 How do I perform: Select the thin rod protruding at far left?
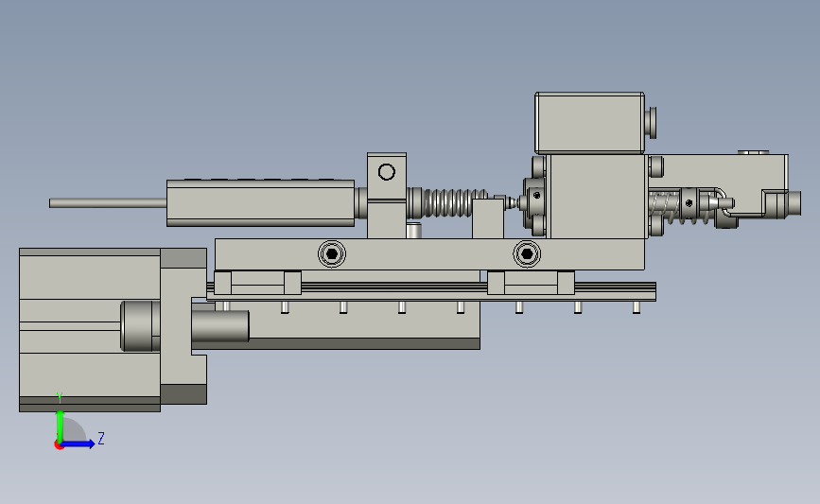coord(108,203)
